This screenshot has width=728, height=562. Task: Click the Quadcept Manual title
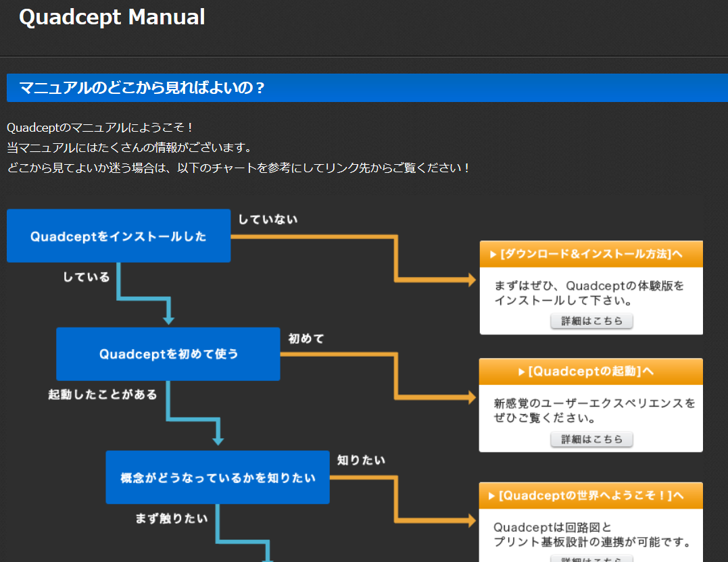[112, 17]
